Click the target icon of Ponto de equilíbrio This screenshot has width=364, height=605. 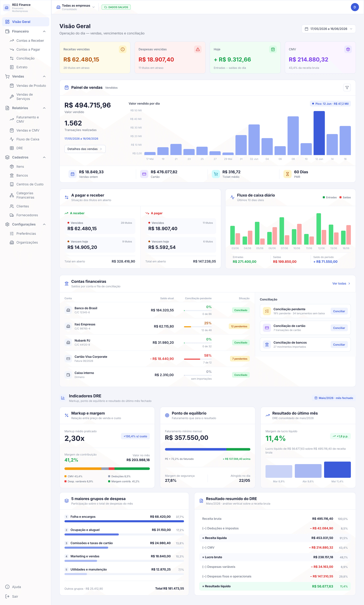[x=167, y=415]
